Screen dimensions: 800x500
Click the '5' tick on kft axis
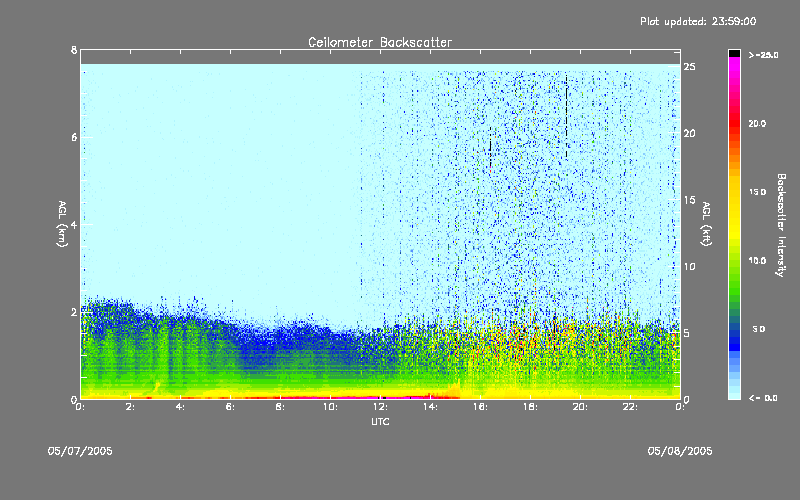coord(687,333)
